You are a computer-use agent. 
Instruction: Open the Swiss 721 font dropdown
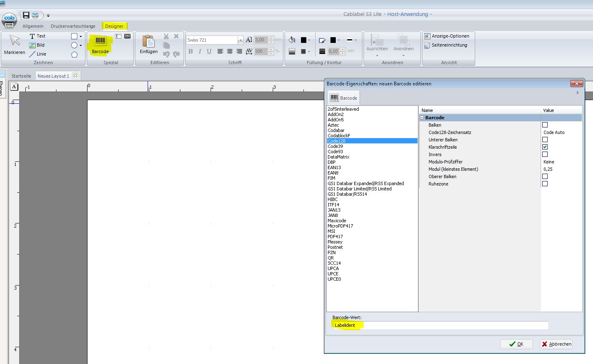tap(240, 40)
